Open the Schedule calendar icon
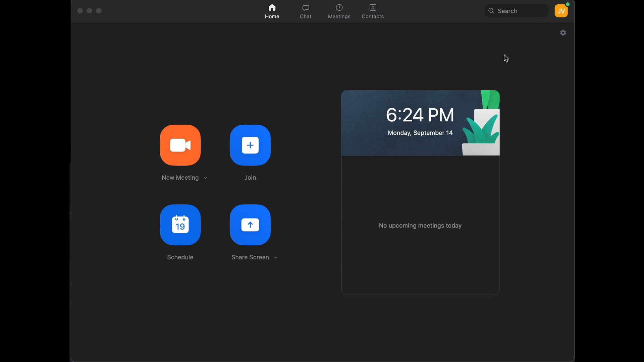The image size is (644, 362). [180, 225]
